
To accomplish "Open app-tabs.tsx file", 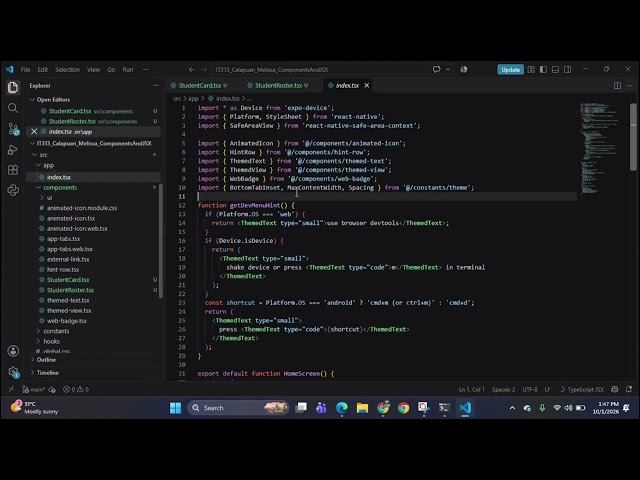I will 63,239.
